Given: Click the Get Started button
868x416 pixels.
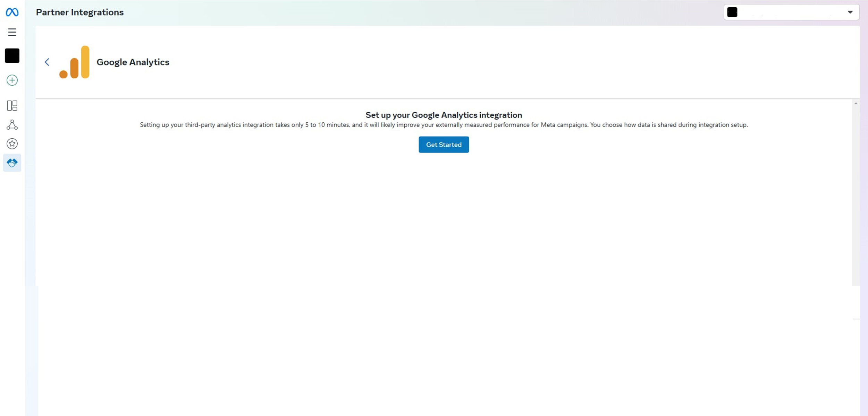Looking at the screenshot, I should point(444,145).
